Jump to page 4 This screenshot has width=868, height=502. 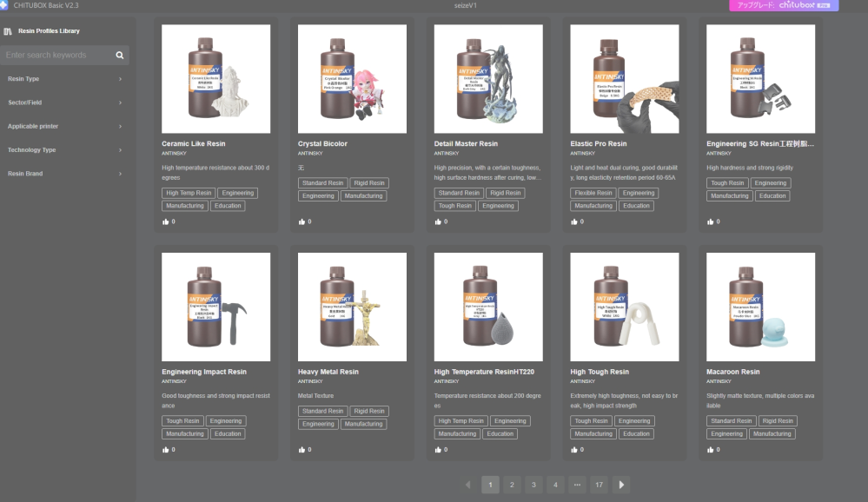(556, 485)
